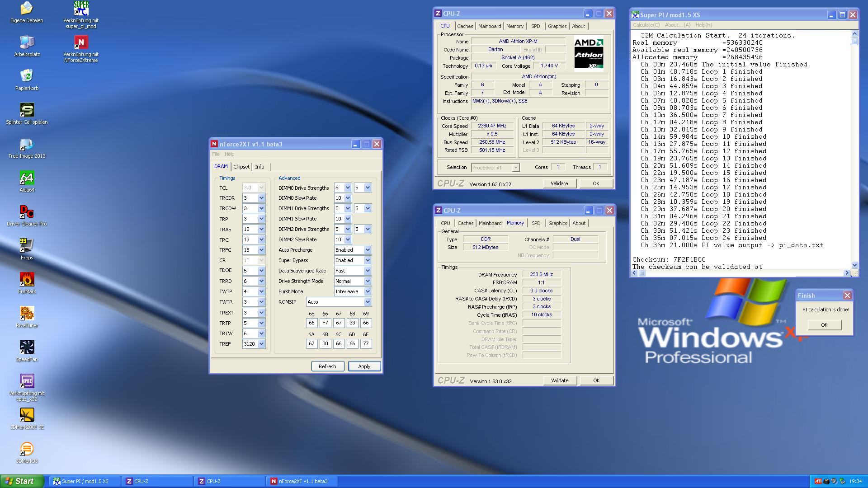Launch 3DMark2001 SE
The width and height of the screenshot is (868, 488).
coord(27,419)
